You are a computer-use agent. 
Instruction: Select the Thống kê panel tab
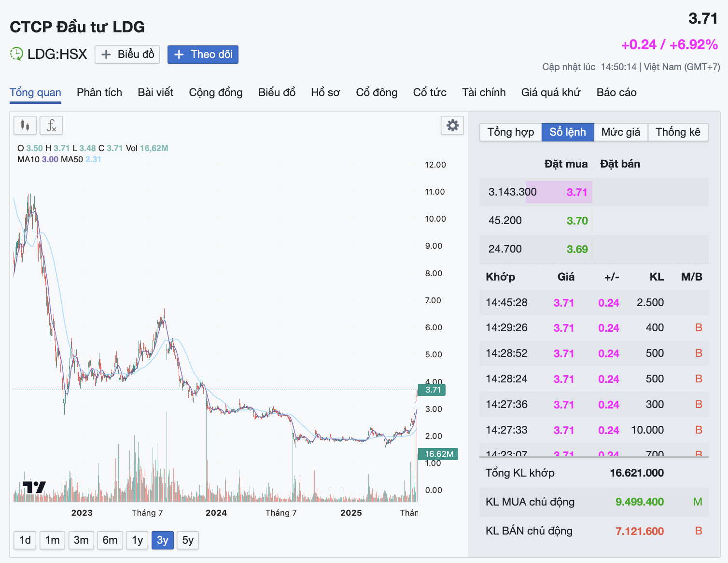[678, 132]
